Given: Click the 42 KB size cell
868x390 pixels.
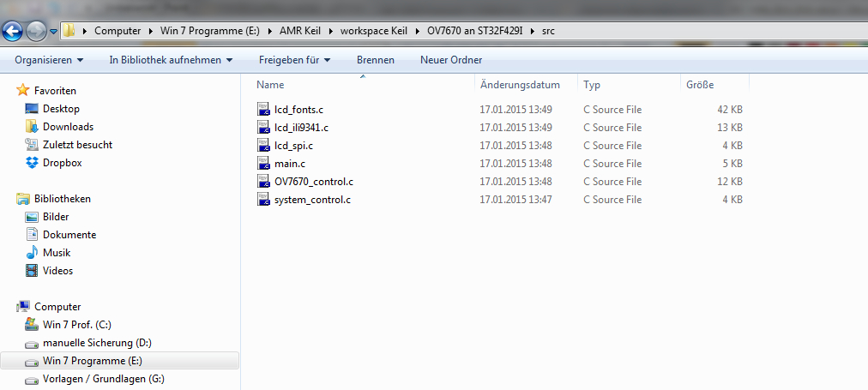Looking at the screenshot, I should click(x=730, y=110).
